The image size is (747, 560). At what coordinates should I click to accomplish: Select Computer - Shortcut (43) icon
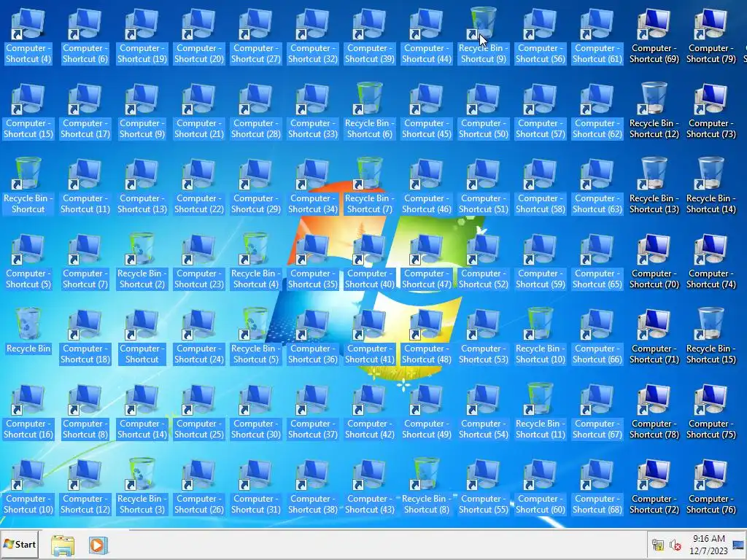click(370, 488)
